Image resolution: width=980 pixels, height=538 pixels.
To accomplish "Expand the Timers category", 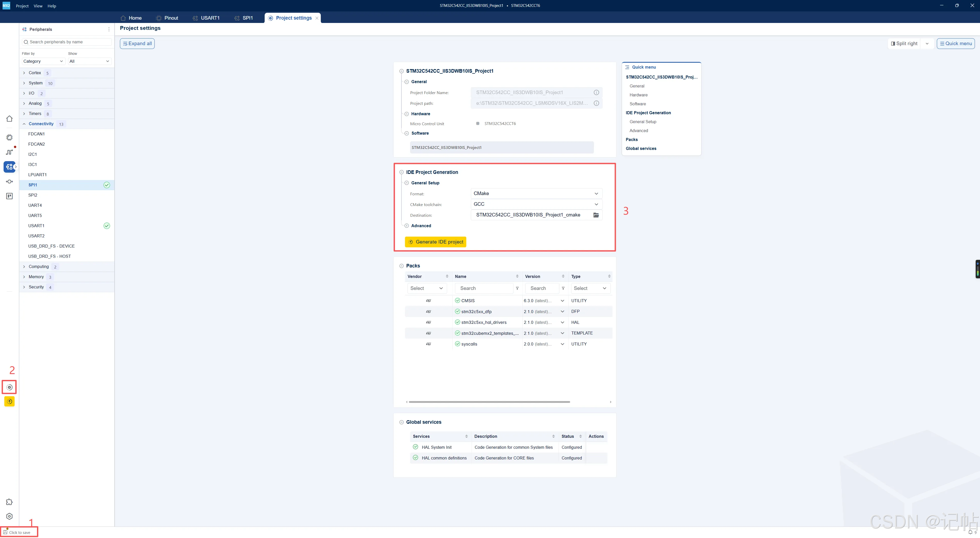I will point(24,114).
